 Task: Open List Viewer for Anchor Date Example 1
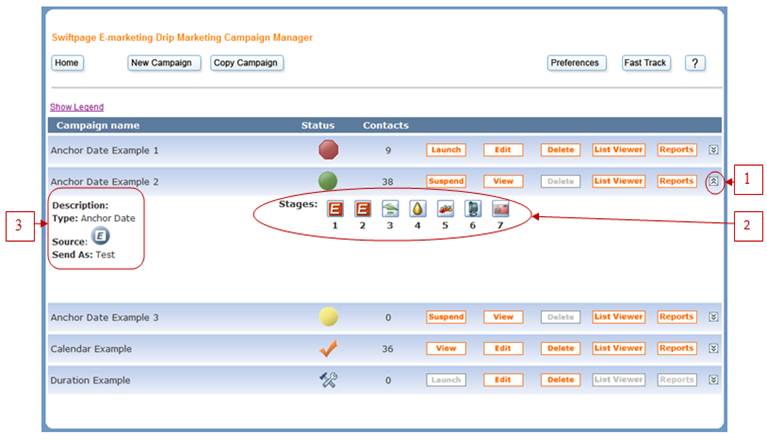tap(619, 150)
